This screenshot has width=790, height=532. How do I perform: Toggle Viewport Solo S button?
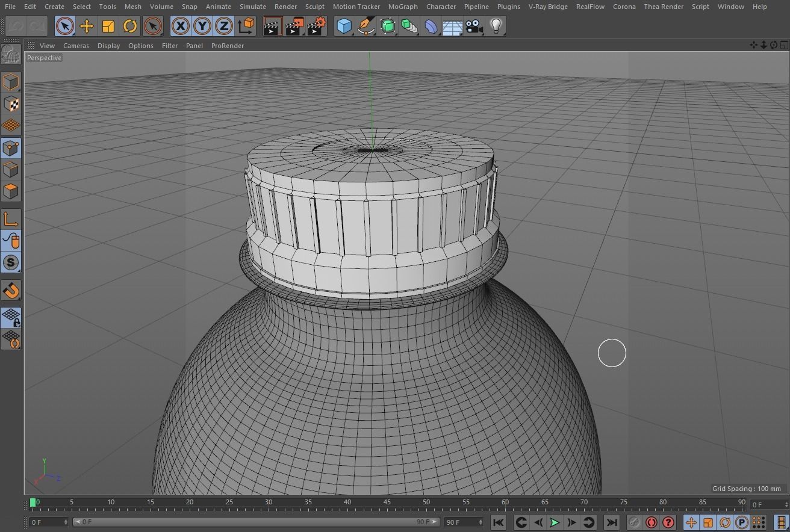(x=11, y=262)
